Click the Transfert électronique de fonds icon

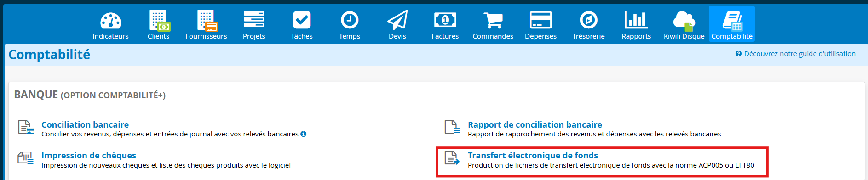pyautogui.click(x=452, y=158)
